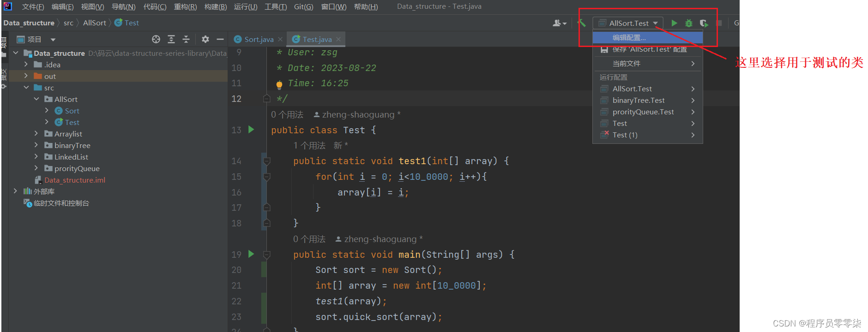Open the 编辑(E) menu
868x332 pixels.
pos(62,6)
